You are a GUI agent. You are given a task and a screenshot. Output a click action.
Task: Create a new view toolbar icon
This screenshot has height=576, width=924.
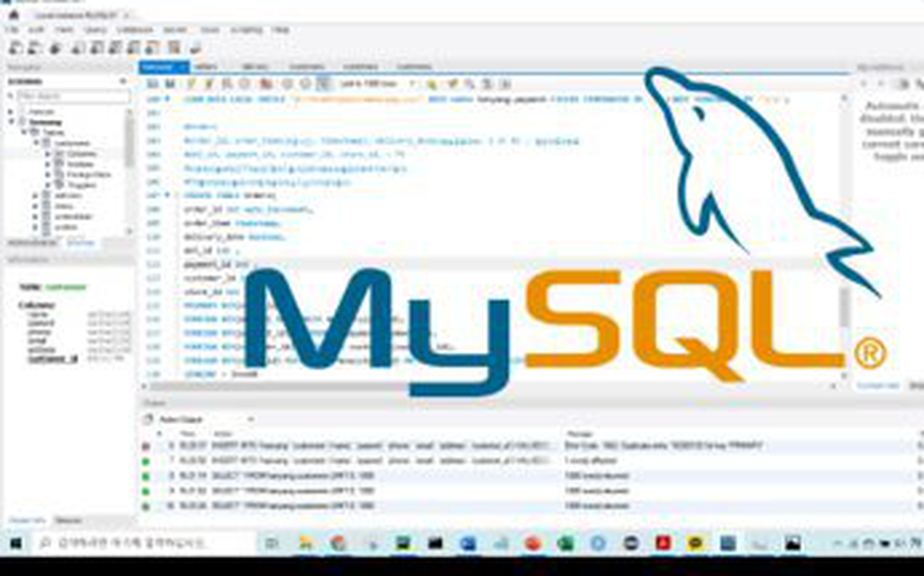pos(116,48)
